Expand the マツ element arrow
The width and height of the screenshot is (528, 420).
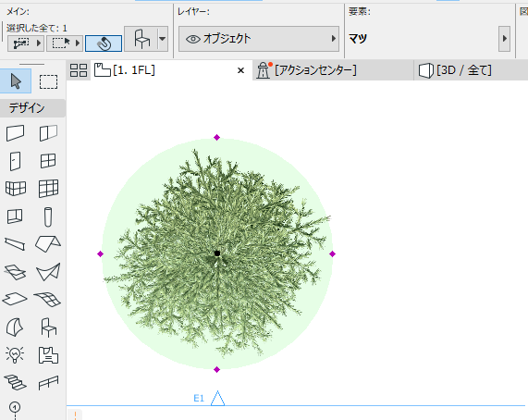pyautogui.click(x=504, y=39)
